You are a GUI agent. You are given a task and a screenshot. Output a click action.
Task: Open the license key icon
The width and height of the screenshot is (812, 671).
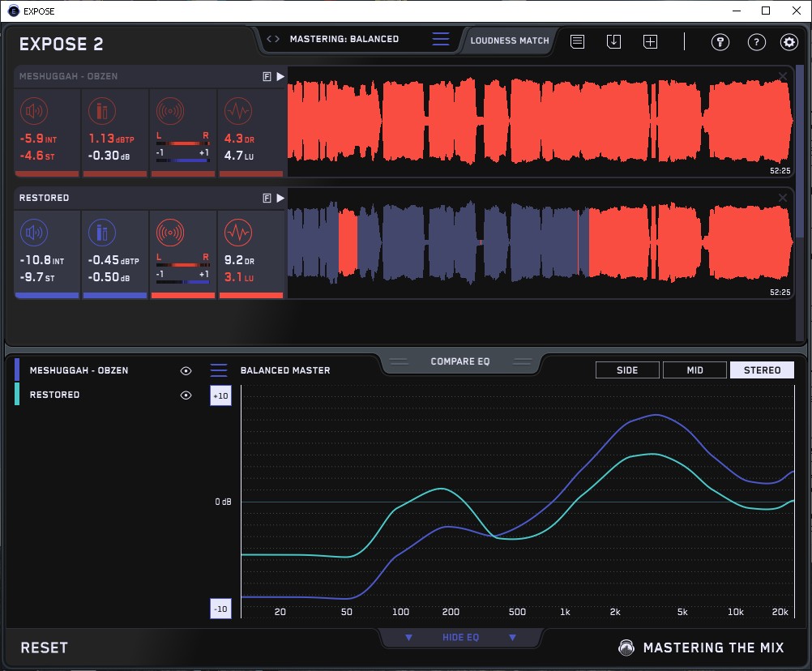tap(720, 42)
